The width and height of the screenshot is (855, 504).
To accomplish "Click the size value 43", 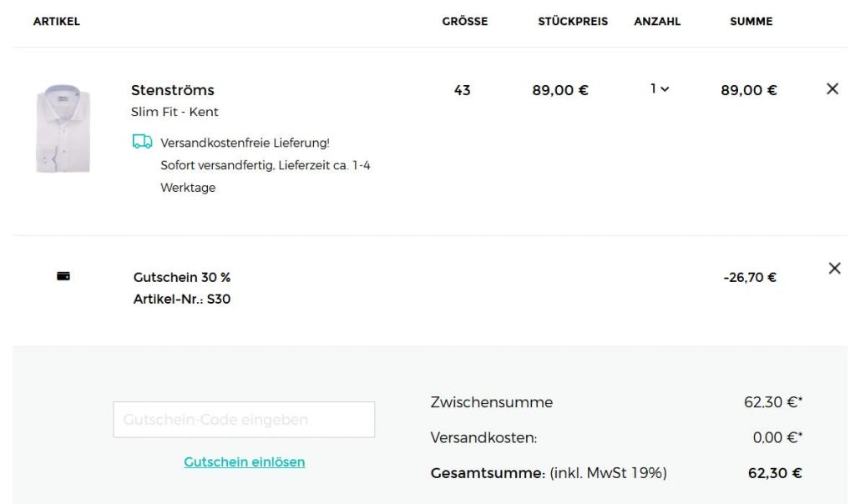I will pos(462,90).
